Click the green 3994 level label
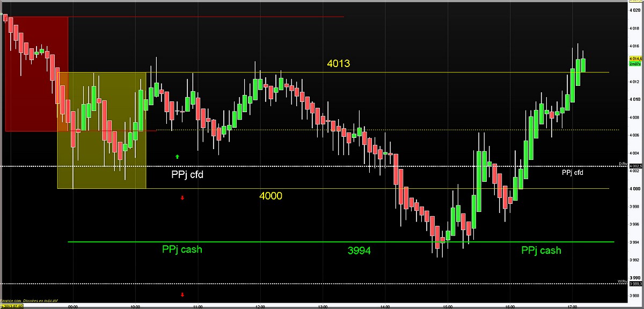Viewport: 644px width, 309px height. (x=360, y=251)
